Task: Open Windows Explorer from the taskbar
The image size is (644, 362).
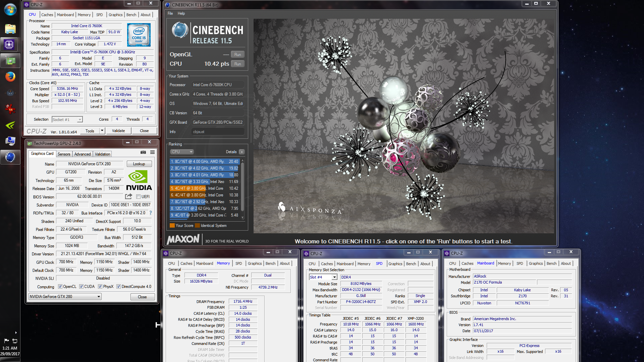Action: click(x=10, y=29)
